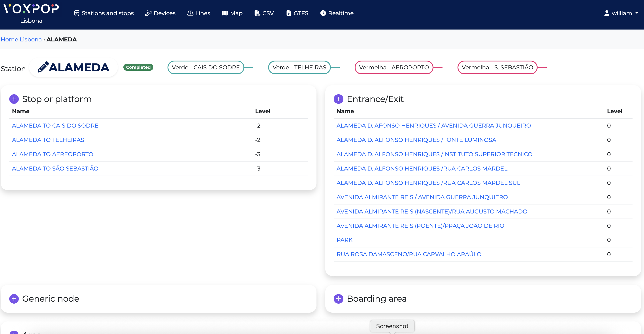Select the Vermelha - AEROPORTO line badge
This screenshot has height=334, width=644.
click(x=394, y=67)
